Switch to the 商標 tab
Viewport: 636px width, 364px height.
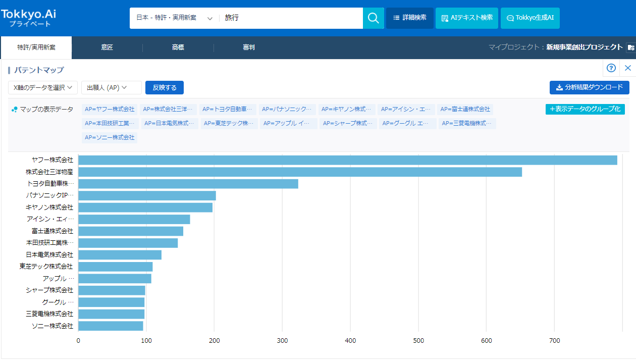178,47
